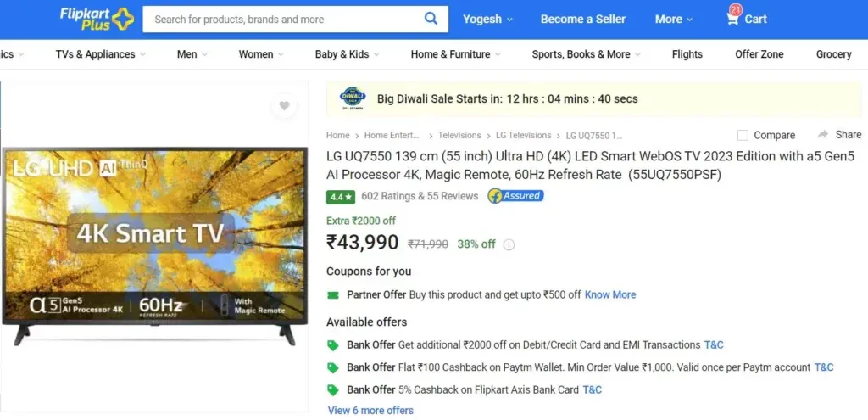Click the Share arrow icon
The width and height of the screenshot is (868, 420).
822,134
